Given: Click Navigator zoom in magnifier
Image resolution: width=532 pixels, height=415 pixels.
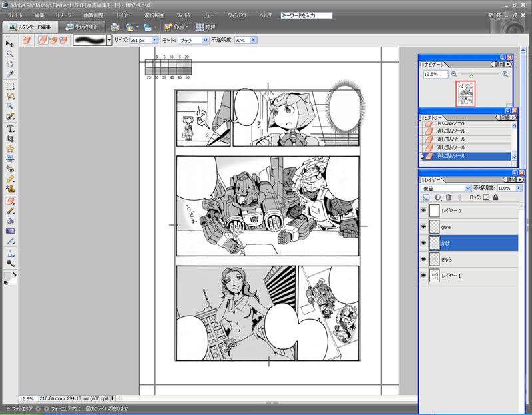Looking at the screenshot, I should [505, 75].
